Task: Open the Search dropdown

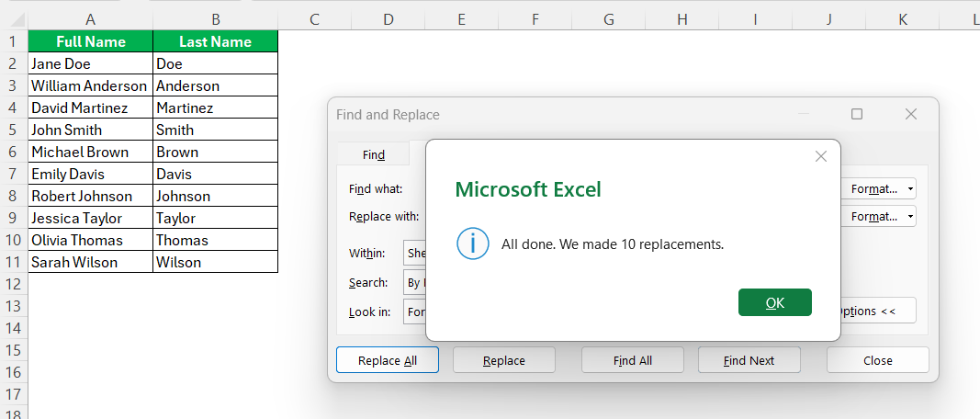Action: click(414, 282)
